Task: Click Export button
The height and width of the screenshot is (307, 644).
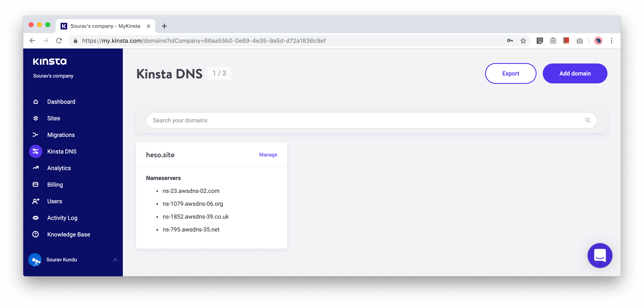Action: [x=511, y=73]
